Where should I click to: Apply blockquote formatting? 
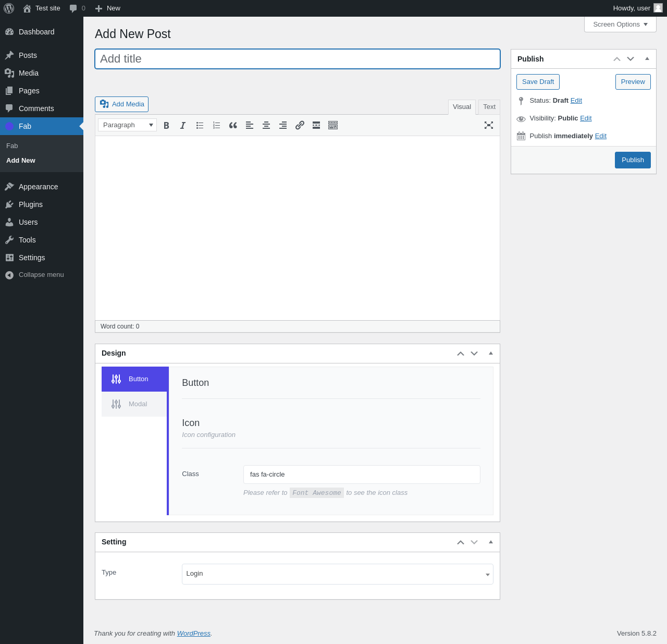pyautogui.click(x=233, y=125)
